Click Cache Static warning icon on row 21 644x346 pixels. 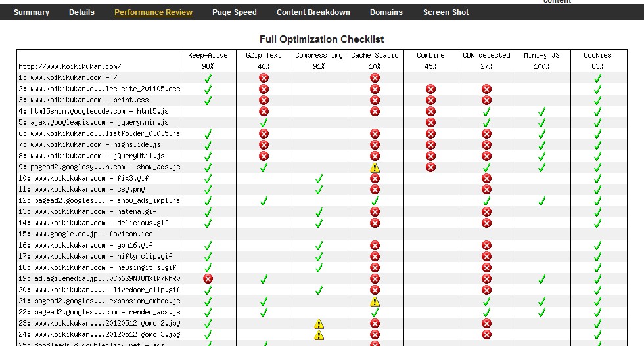(x=375, y=301)
